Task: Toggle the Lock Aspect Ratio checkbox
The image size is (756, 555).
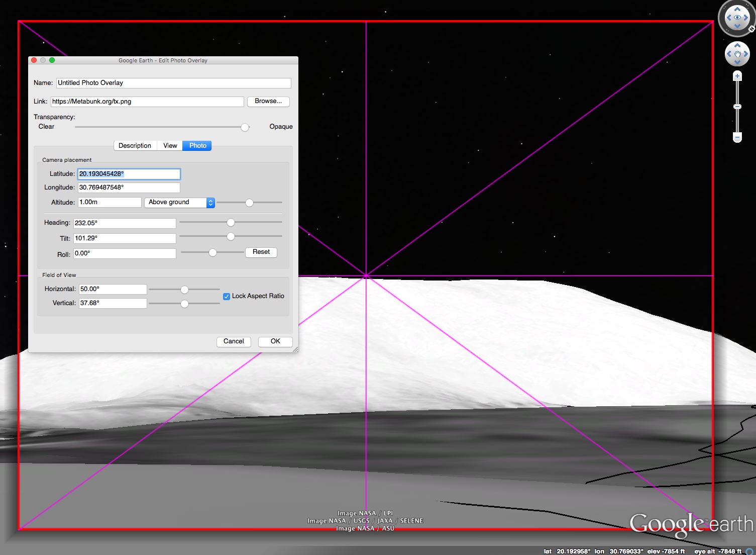Action: (227, 297)
